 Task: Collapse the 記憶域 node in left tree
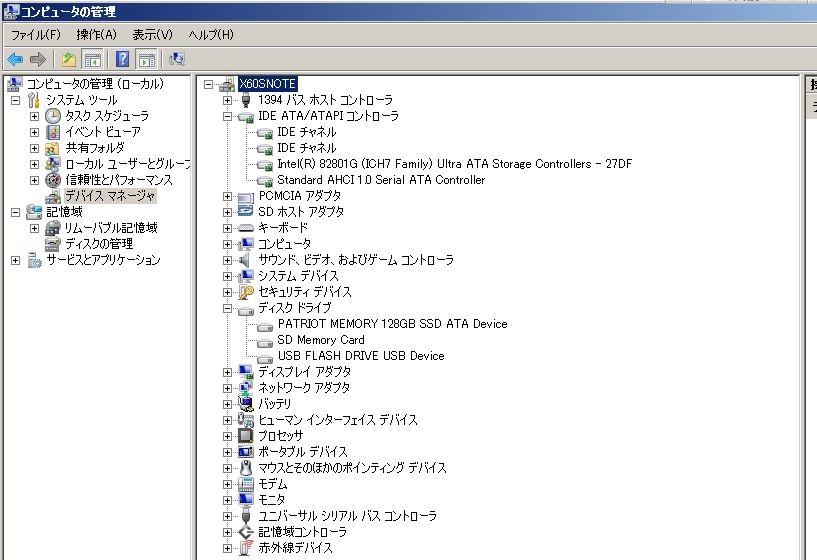[x=16, y=212]
